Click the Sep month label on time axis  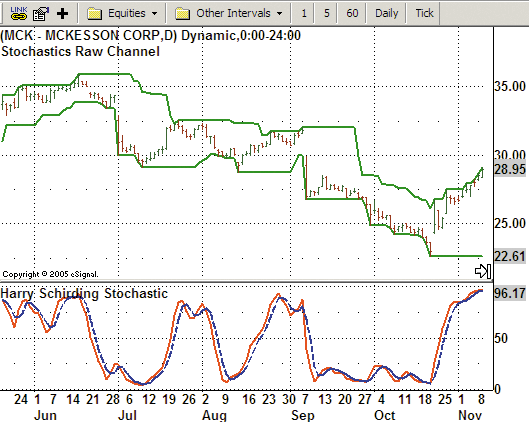tap(303, 415)
